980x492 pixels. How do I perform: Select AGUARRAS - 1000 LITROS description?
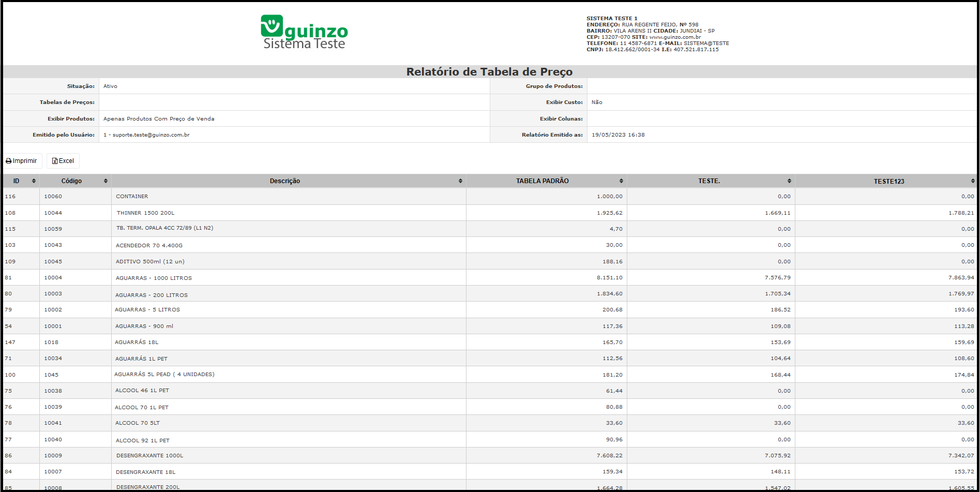coord(154,278)
